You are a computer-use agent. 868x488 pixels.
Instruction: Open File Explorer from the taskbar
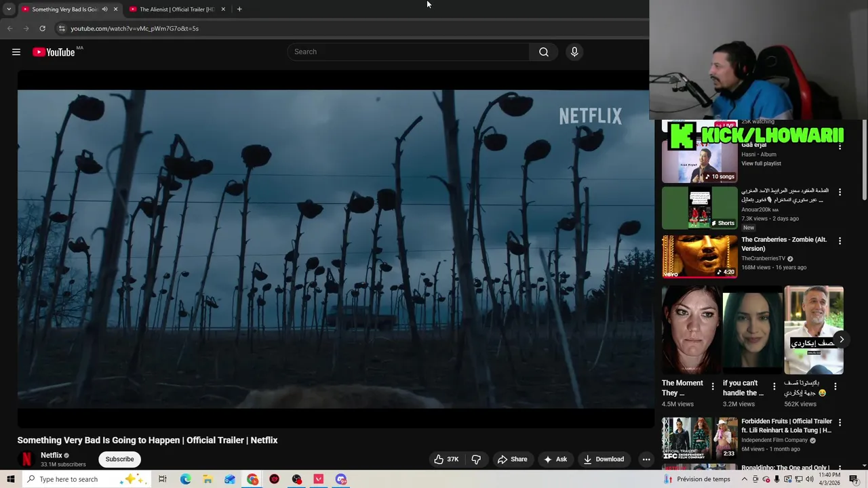[208, 479]
